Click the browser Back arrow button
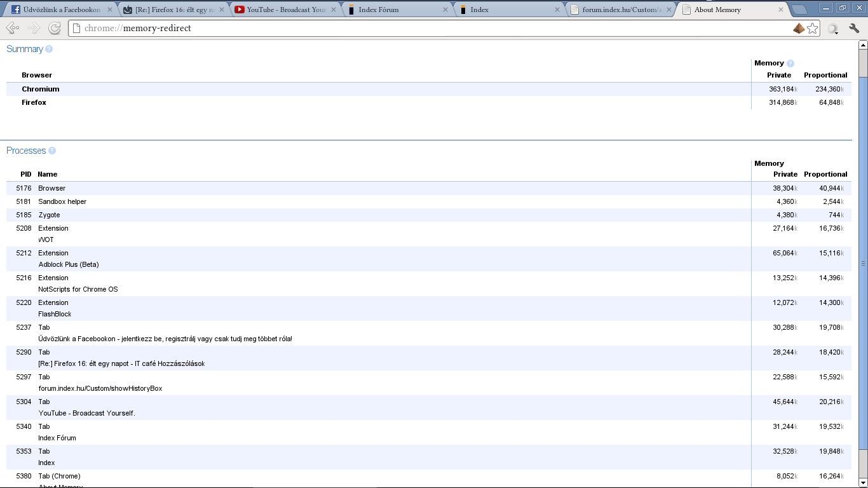Screen dimensions: 868x488 pyautogui.click(x=12, y=28)
